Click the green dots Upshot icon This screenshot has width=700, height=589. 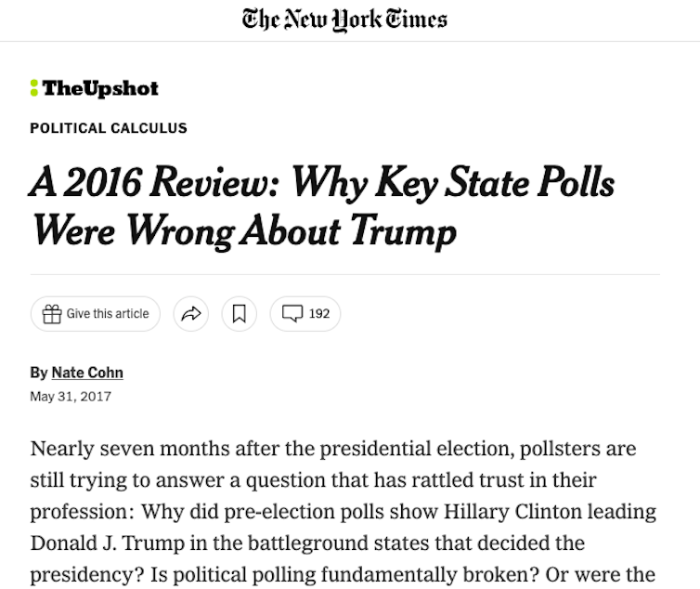(x=34, y=88)
